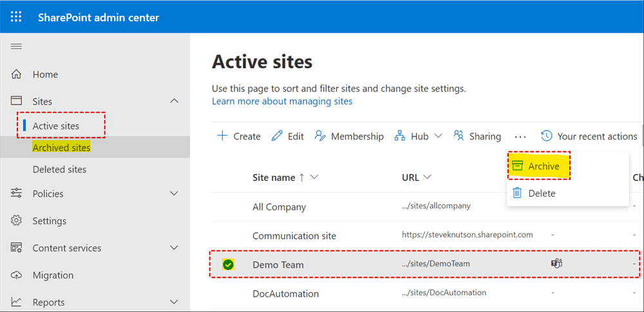Screen dimensions: 644x312
Task: Click the Create button
Action: [x=239, y=136]
